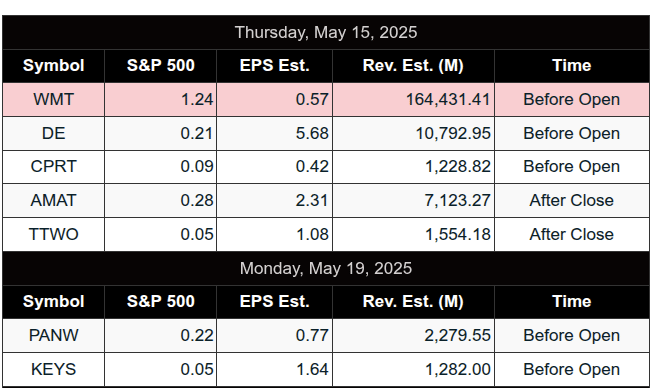Select the DE ticker symbol
The image size is (656, 388).
tap(54, 134)
